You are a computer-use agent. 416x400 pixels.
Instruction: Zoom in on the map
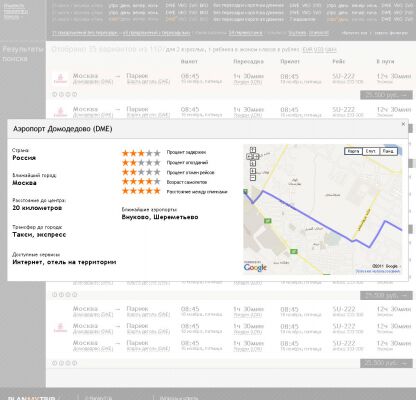(253, 171)
